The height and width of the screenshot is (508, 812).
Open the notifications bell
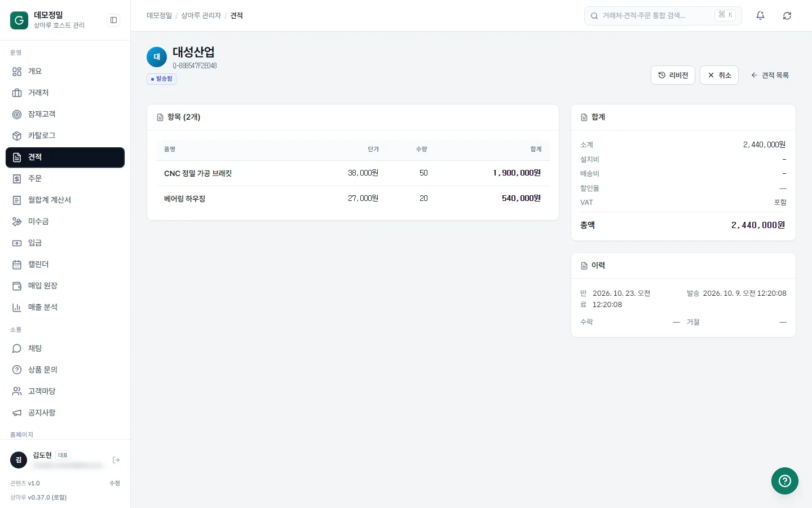tap(760, 16)
